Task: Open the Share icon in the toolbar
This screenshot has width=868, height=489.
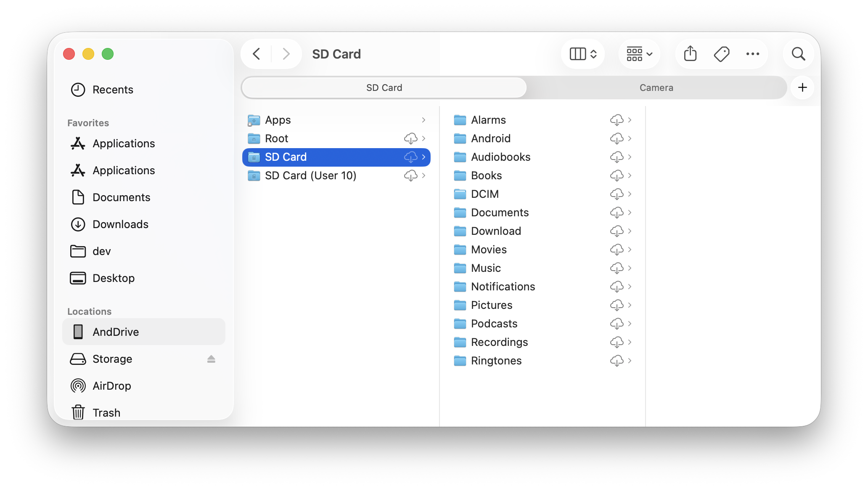Action: pyautogui.click(x=690, y=54)
